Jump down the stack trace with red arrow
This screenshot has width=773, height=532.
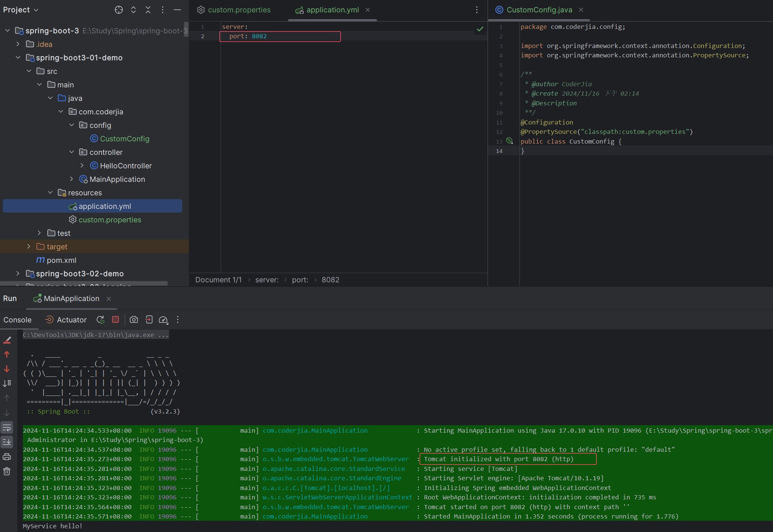coord(7,369)
